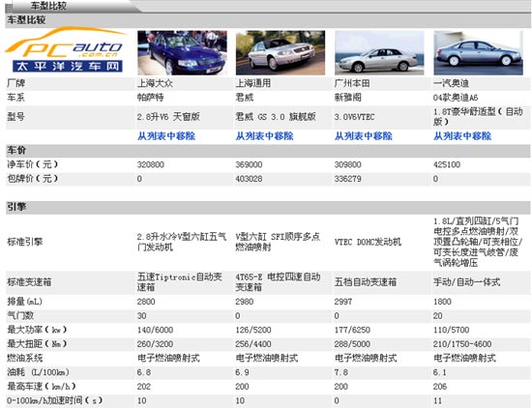Click the 君威 GS 3.0 旗舰版 model cell
Screen dimensions: 532x408
click(276, 117)
